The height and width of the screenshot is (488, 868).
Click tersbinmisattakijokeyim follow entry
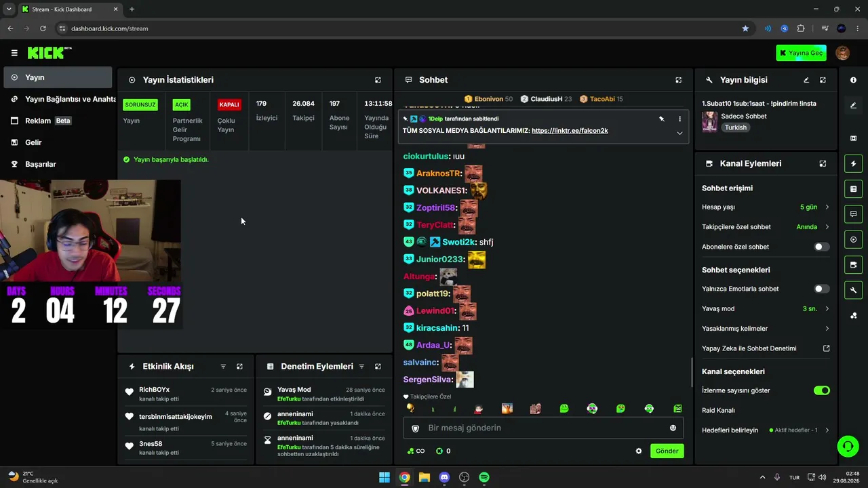186,421
